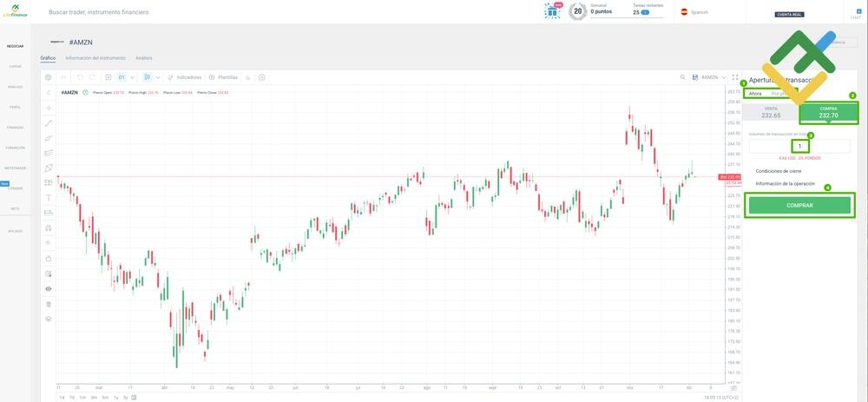The height and width of the screenshot is (402, 868).
Task: Open chart settings gear icon
Action: pos(48,77)
